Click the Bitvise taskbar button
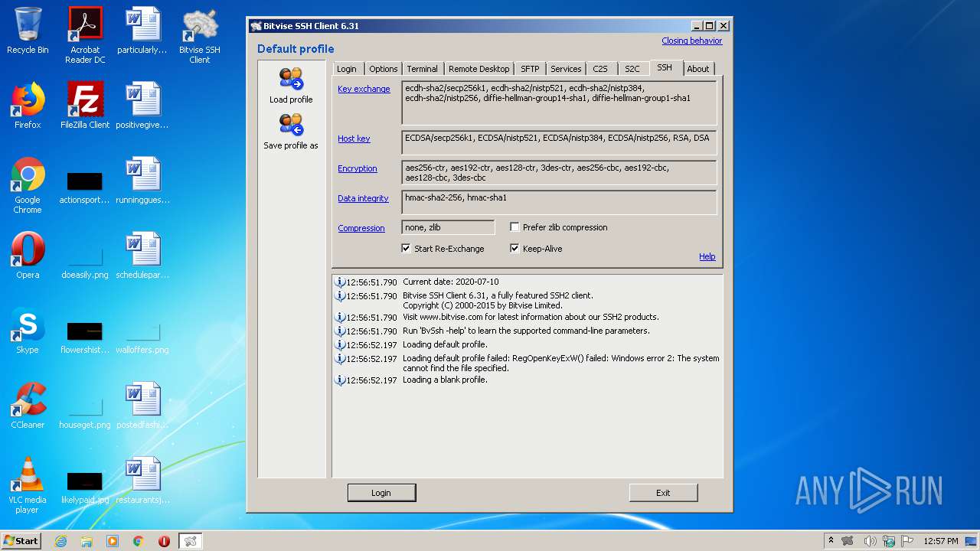The width and height of the screenshot is (980, 551). click(190, 541)
